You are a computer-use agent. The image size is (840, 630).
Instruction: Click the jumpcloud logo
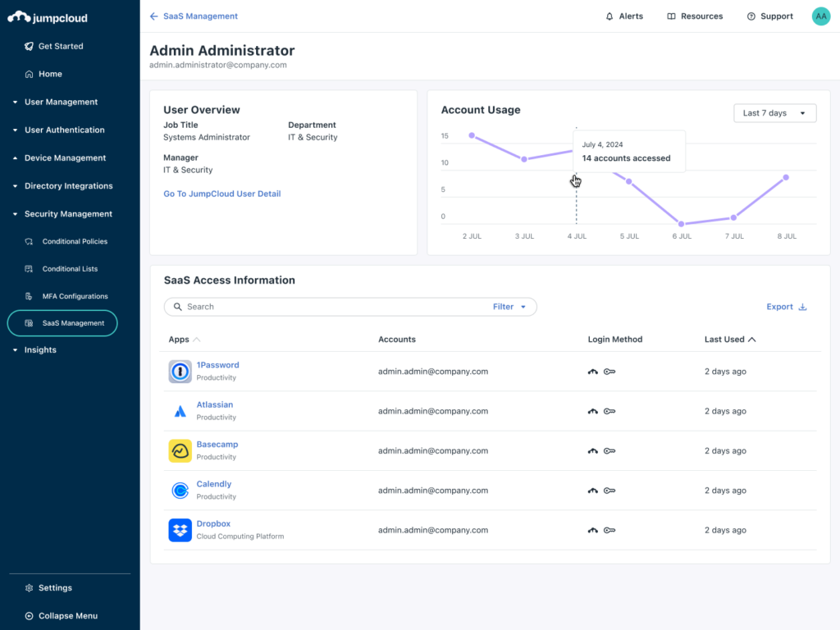49,16
